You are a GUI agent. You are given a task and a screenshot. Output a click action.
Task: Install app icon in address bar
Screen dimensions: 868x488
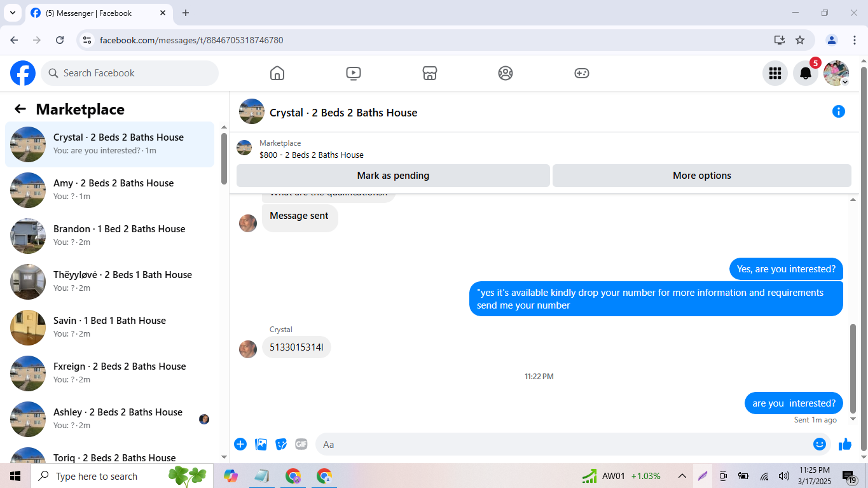[780, 40]
